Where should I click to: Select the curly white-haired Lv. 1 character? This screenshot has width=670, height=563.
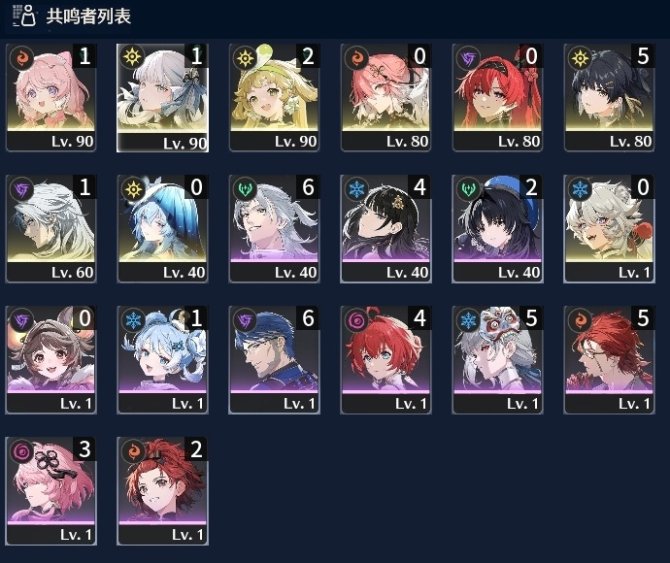pos(609,229)
